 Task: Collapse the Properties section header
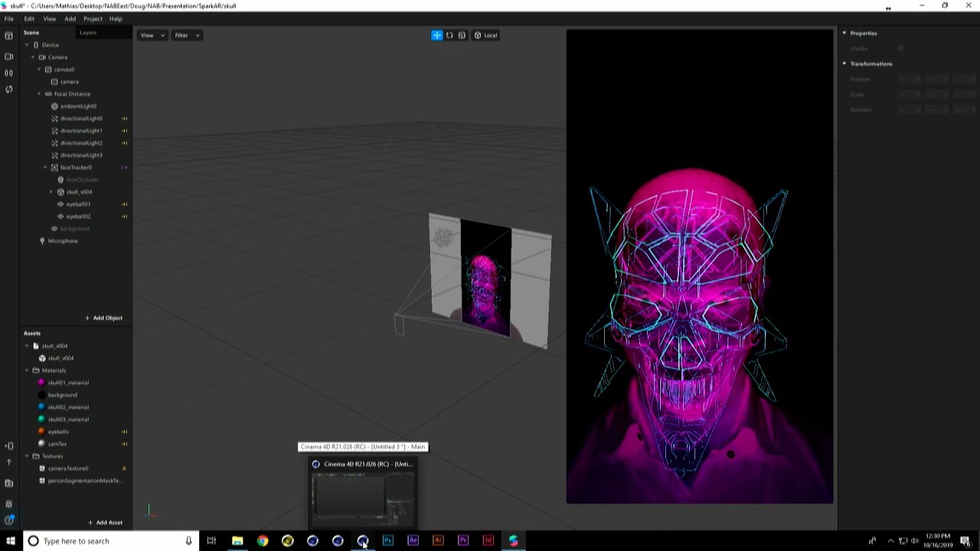(x=844, y=33)
